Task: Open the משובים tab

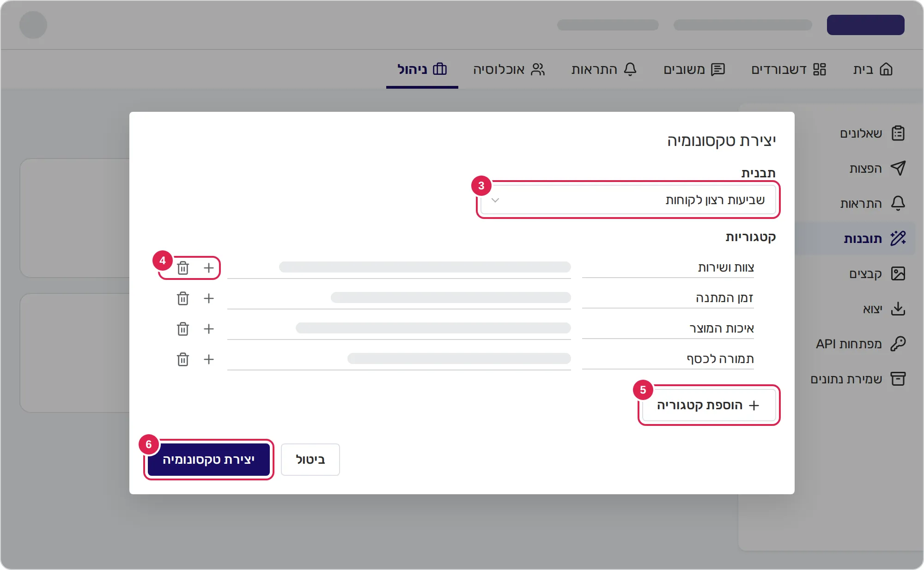Action: pos(694,69)
